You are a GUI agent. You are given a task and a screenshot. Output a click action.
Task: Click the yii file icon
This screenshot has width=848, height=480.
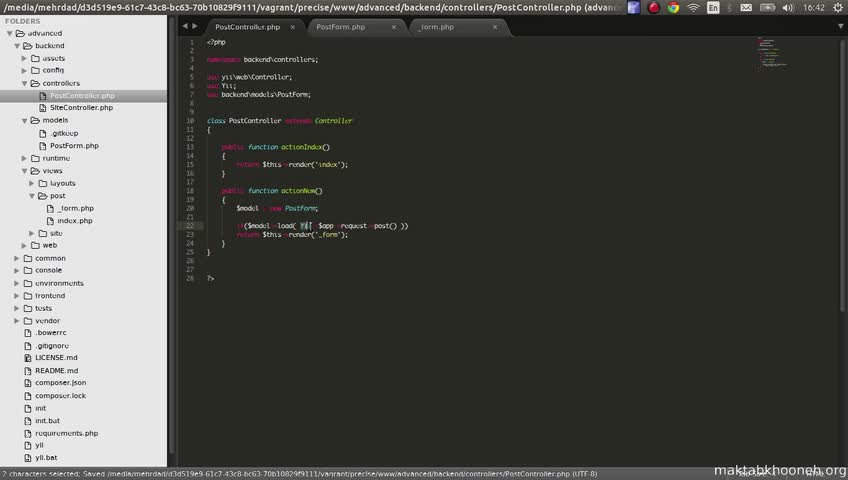[x=28, y=445]
